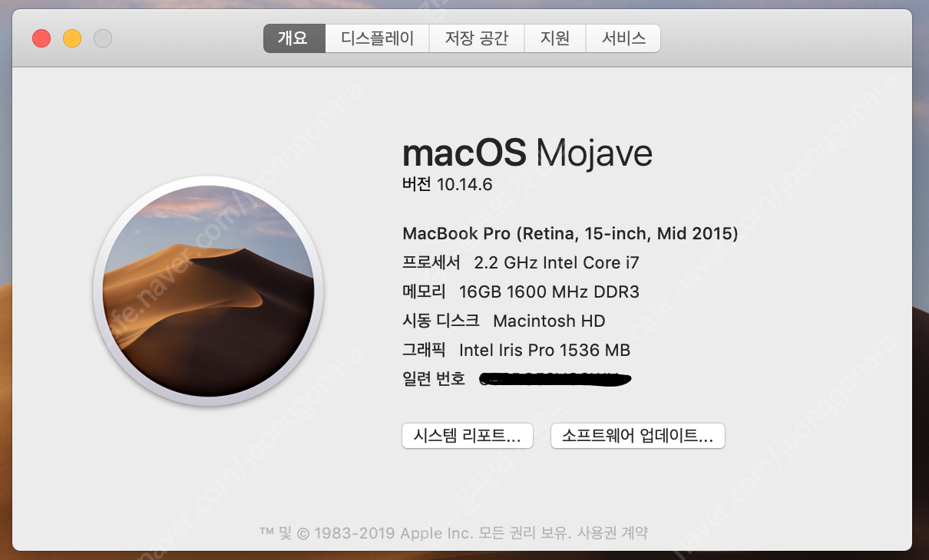Image resolution: width=929 pixels, height=560 pixels.
Task: Click the 그래픽 Intel Iris Pro line
Action: click(x=516, y=350)
